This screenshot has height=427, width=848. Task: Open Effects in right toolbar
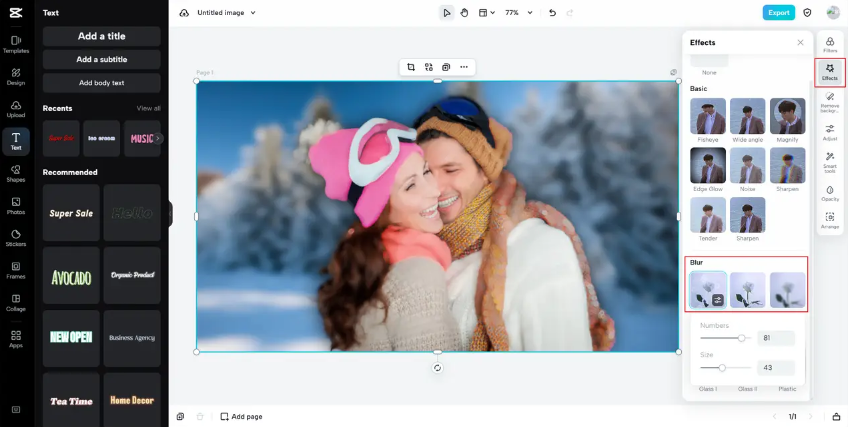pyautogui.click(x=830, y=72)
